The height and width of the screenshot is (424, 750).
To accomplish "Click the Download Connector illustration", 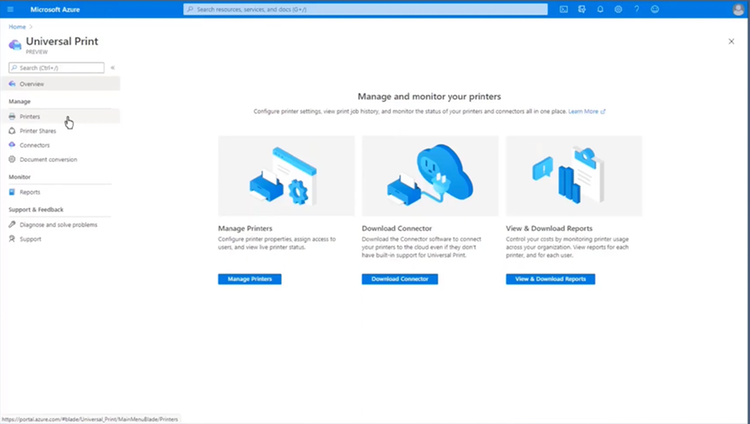I will (x=430, y=176).
